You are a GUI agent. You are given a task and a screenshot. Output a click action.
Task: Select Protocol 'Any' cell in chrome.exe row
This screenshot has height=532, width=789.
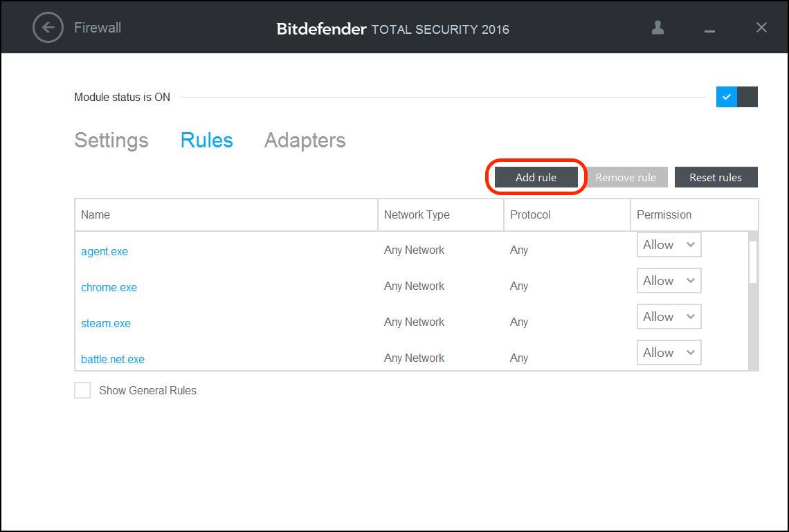coord(519,286)
